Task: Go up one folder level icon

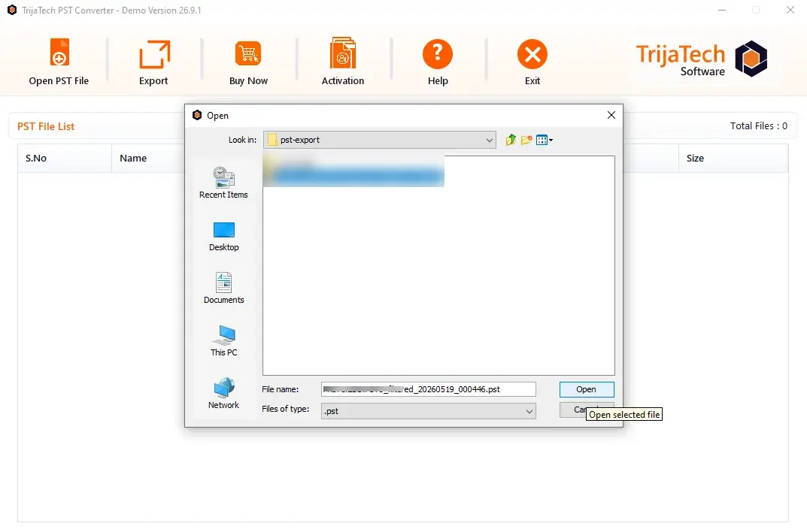Action: [511, 140]
